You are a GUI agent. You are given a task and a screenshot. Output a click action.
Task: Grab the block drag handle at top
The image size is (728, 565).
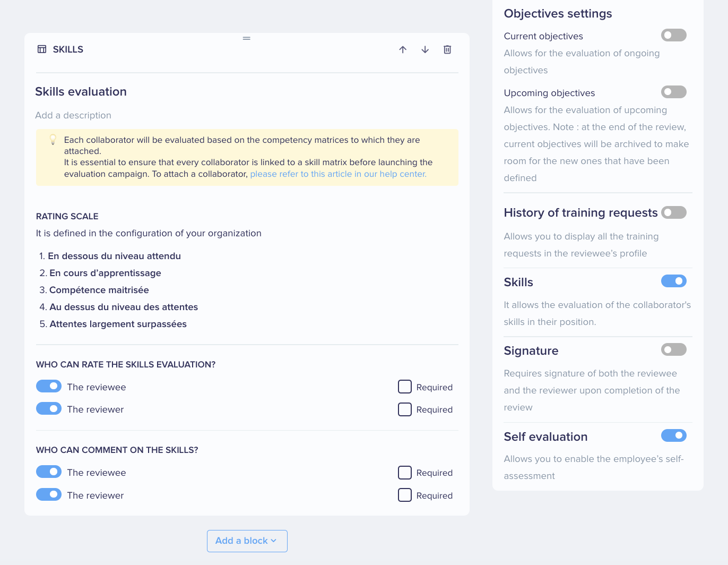pyautogui.click(x=247, y=38)
